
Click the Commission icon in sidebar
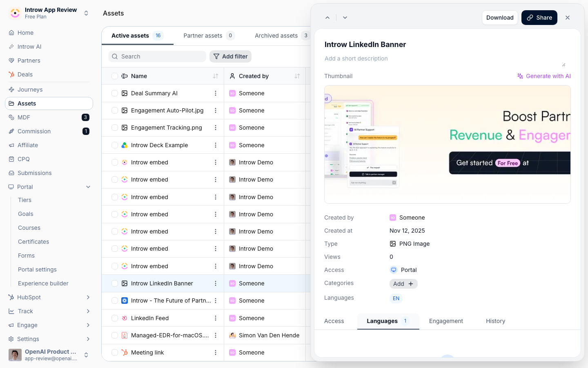[x=11, y=131]
